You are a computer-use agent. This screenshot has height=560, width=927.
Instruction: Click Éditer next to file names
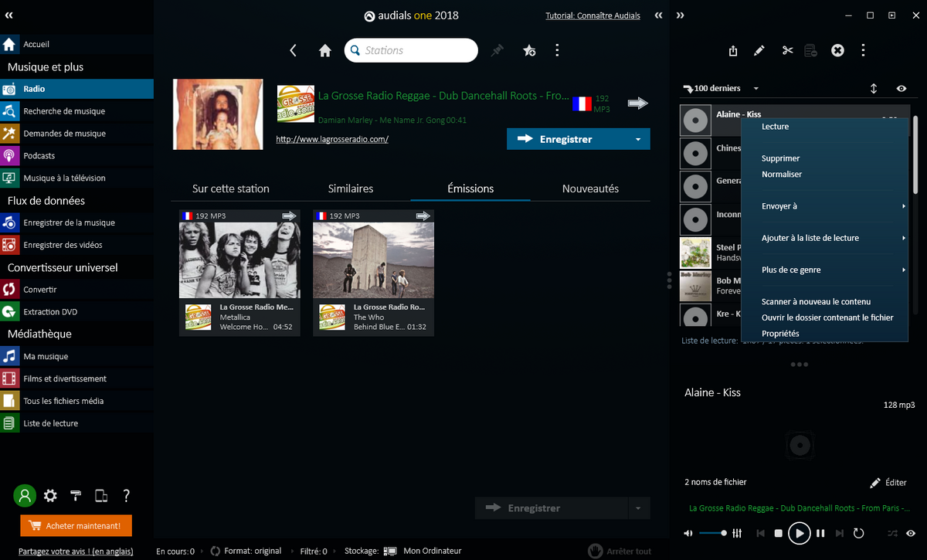click(888, 482)
